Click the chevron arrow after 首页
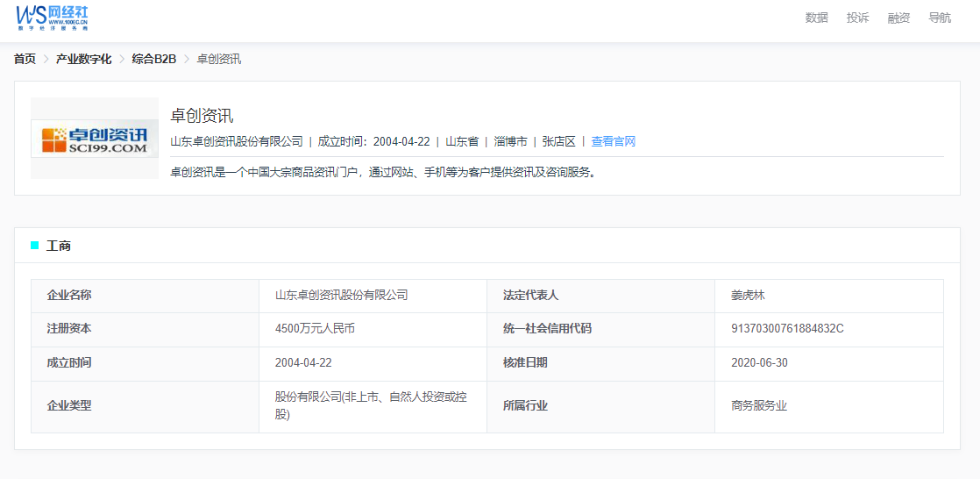 [46, 59]
